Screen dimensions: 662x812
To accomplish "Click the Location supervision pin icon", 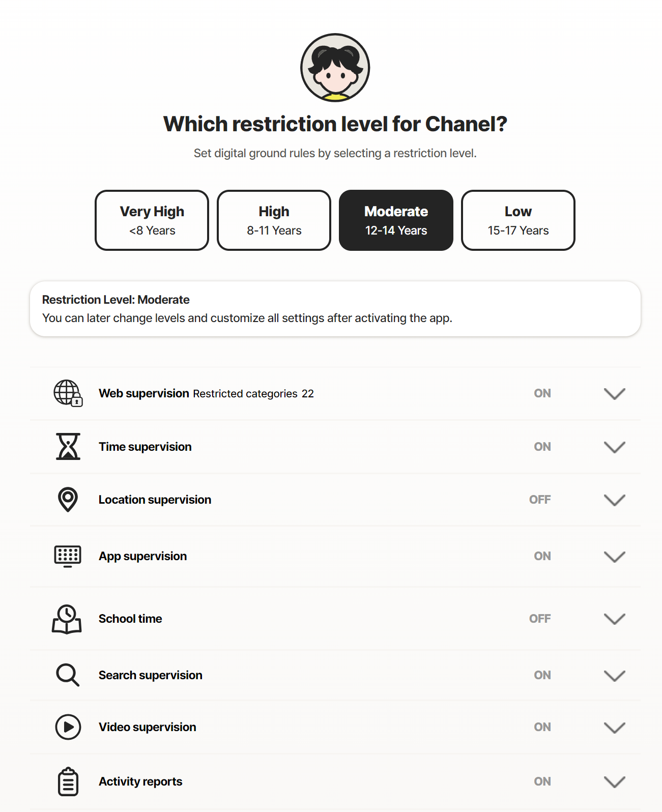I will 68,500.
